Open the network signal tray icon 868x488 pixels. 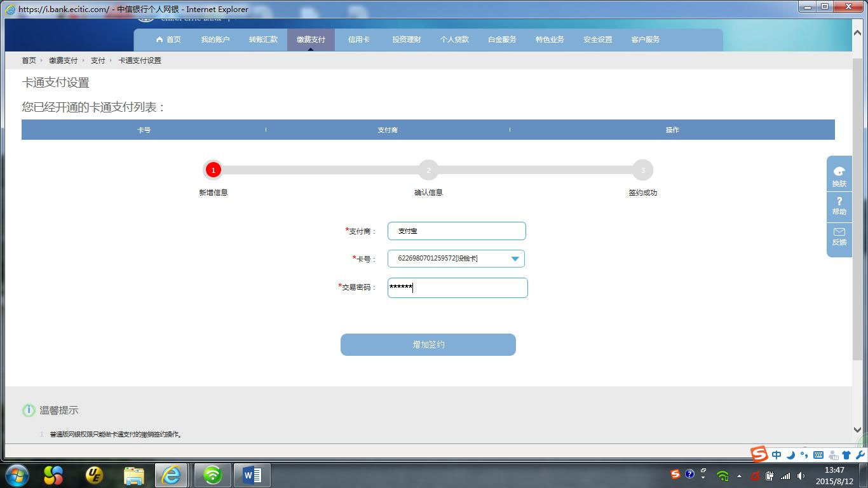pyautogui.click(x=785, y=475)
